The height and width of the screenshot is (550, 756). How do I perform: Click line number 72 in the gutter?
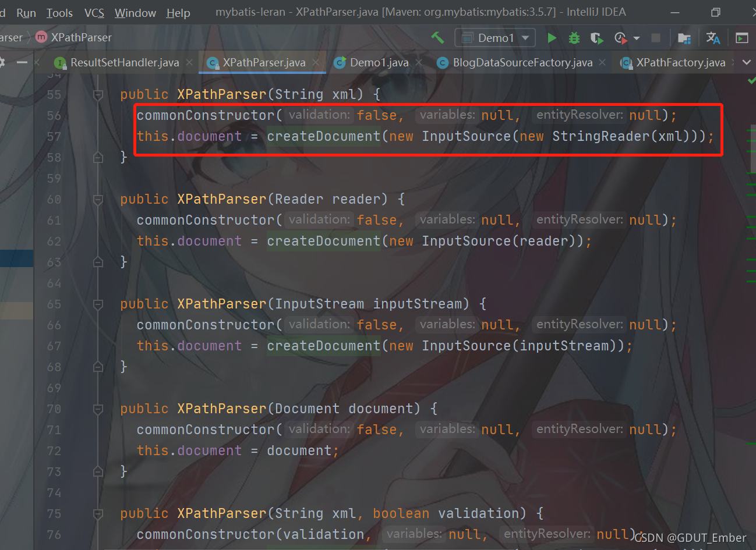point(54,451)
